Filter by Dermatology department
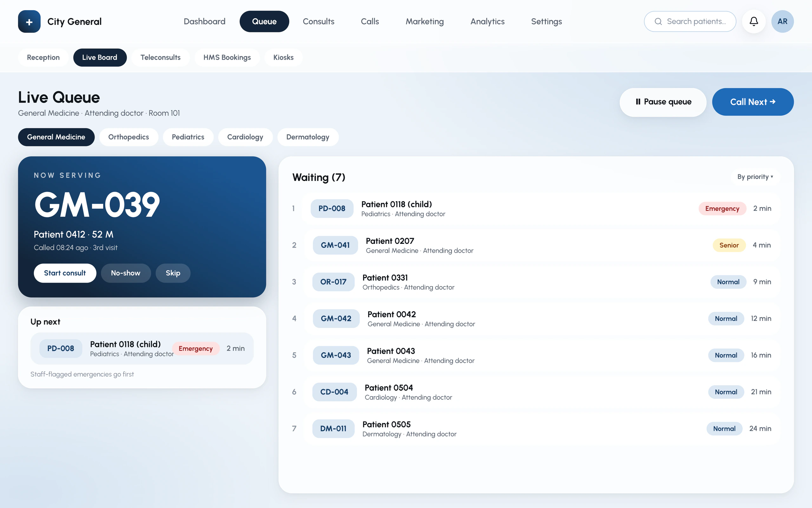 coord(308,137)
